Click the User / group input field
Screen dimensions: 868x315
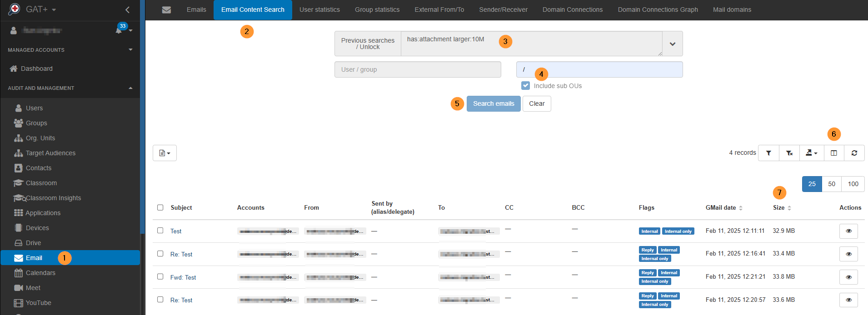coord(418,69)
